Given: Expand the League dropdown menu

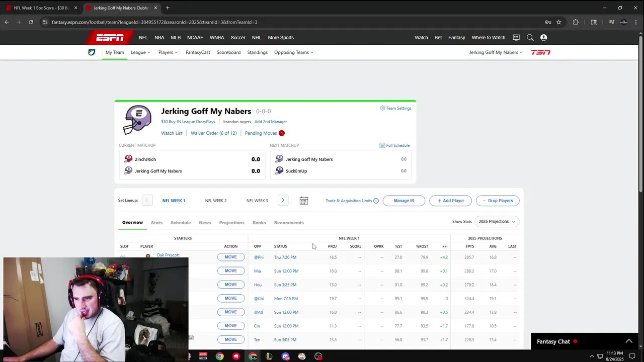Looking at the screenshot, I should click(x=140, y=52).
